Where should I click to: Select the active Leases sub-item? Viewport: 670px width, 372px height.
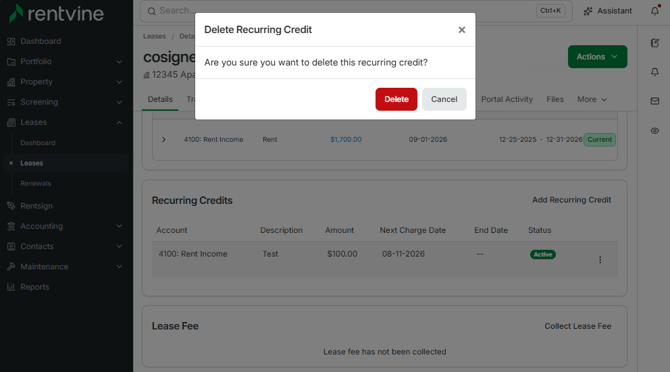pyautogui.click(x=32, y=163)
